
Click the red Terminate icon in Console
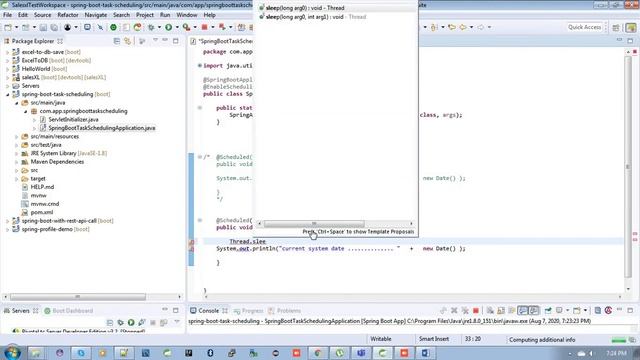[x=476, y=311]
